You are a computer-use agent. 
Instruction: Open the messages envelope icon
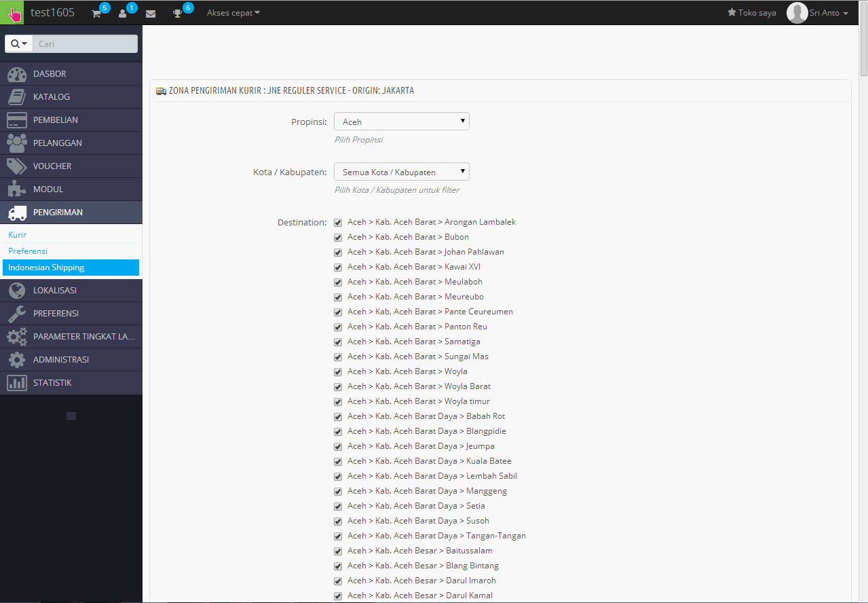click(x=151, y=13)
